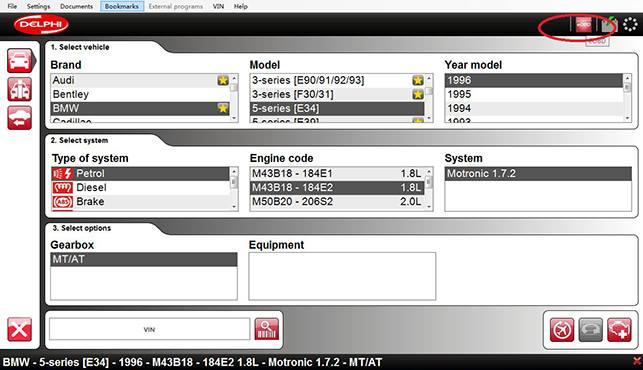Select 3-series [F30/31] model
This screenshot has width=643, height=370.
(337, 94)
